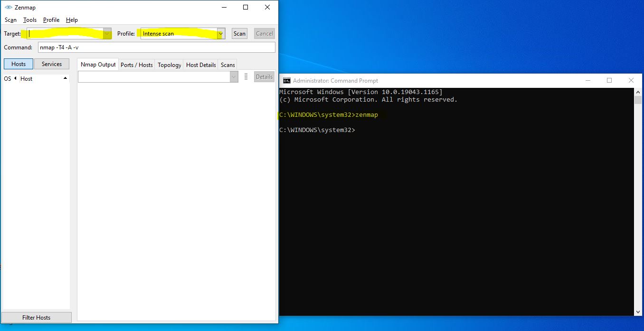
Task: Expand the Nmap Output scan selector
Action: click(233, 77)
